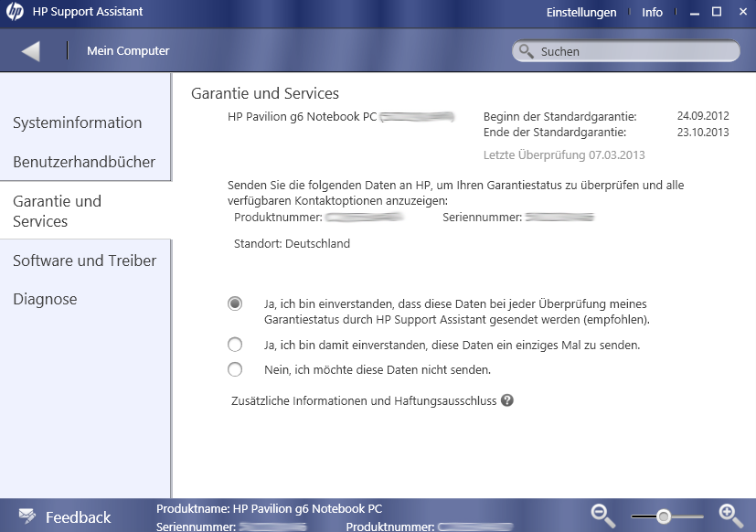This screenshot has height=532, width=756.
Task: Click the zoom slider handle
Action: [665, 516]
